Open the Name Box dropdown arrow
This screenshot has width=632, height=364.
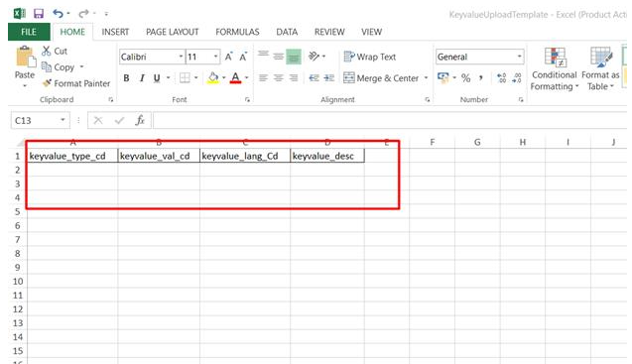[x=63, y=120]
